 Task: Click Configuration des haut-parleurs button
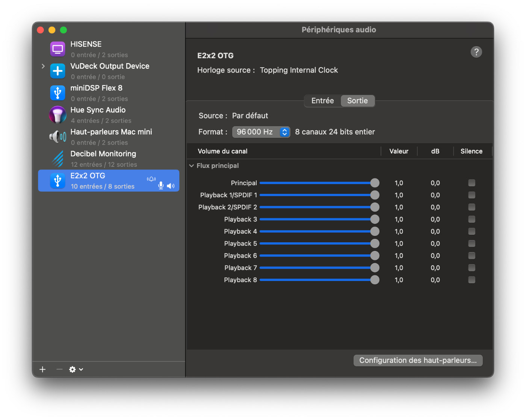tap(418, 360)
